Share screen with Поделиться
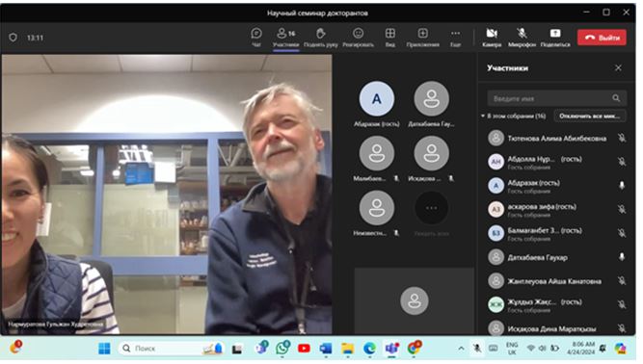 coord(555,38)
